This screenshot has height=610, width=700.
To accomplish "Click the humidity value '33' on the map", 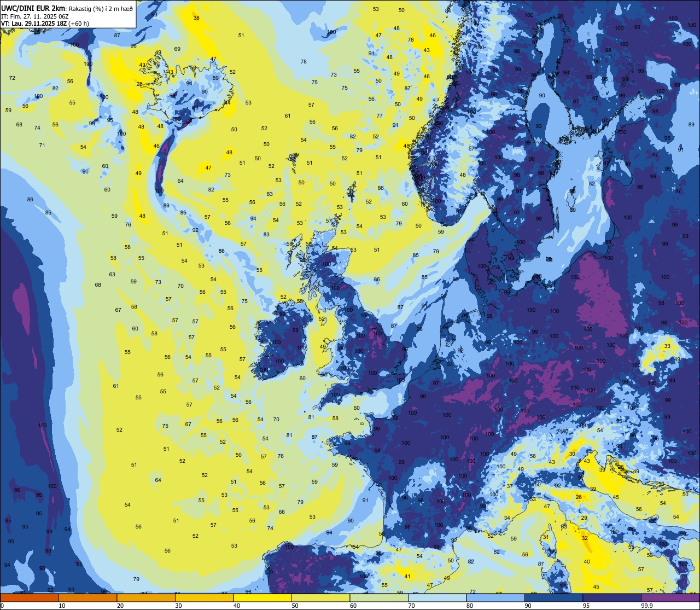I will [667, 346].
